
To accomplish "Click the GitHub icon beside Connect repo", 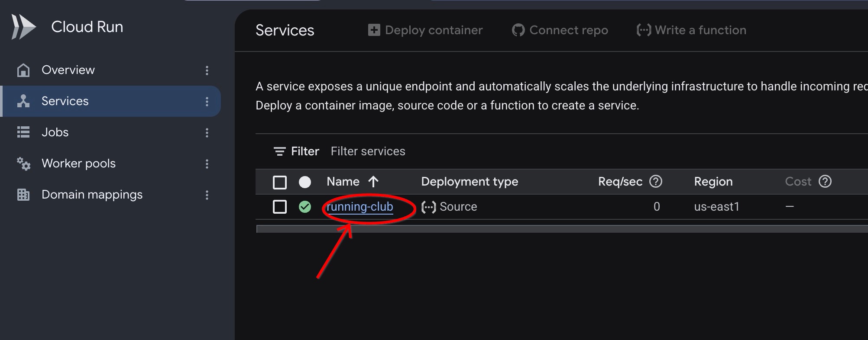I will click(518, 30).
